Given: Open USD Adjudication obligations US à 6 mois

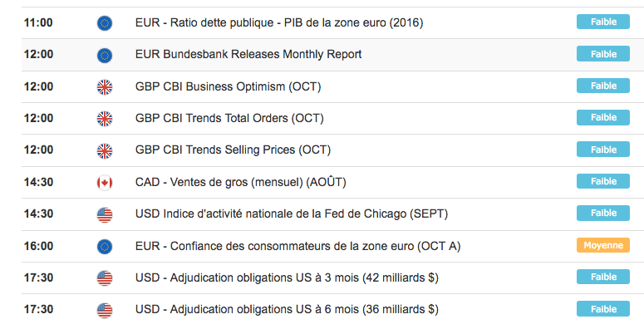Looking at the screenshot, I should pyautogui.click(x=287, y=309).
